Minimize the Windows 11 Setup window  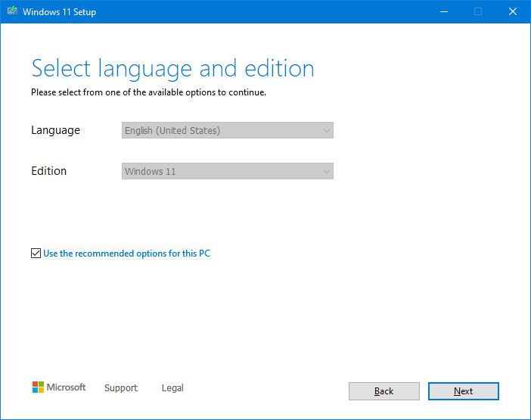click(x=442, y=12)
